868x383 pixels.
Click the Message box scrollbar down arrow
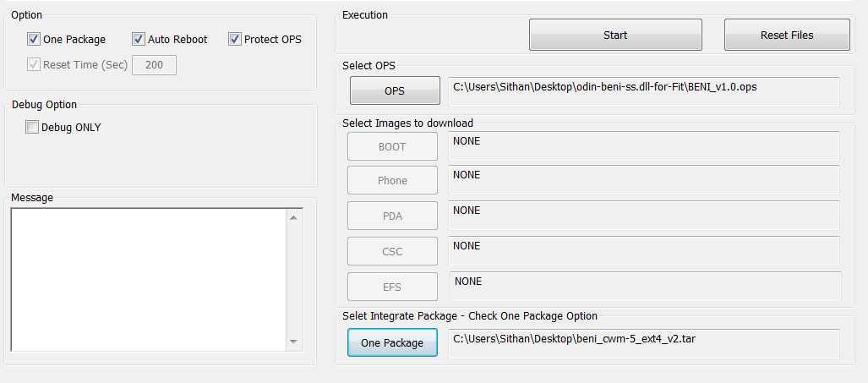[293, 342]
